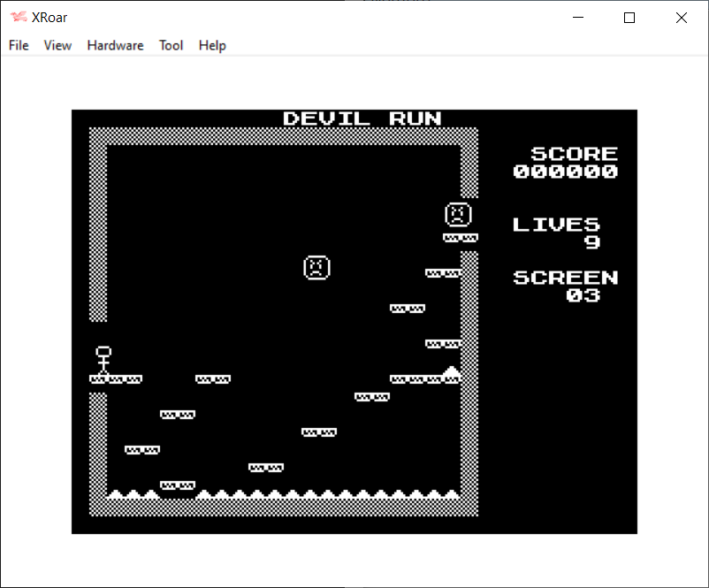Click the DEVIL RUN game title

362,118
